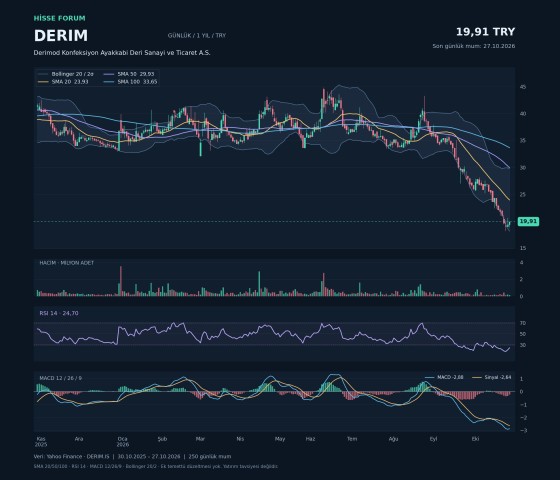Click the 'MACD -2,88' legend entry
The image size is (560, 480).
pos(444,377)
